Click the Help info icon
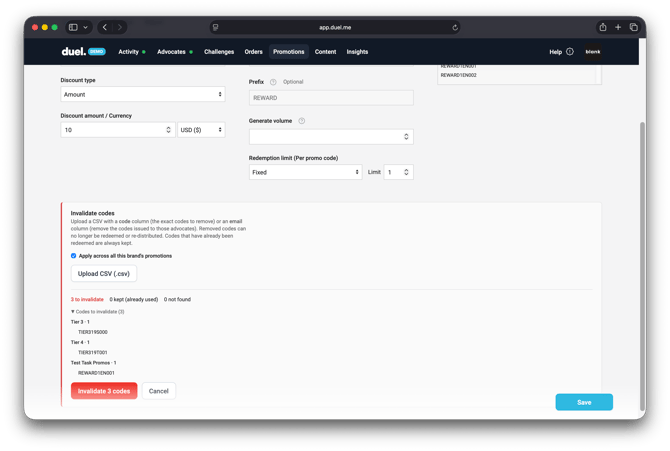Viewport: 670px width, 451px height. (570, 52)
